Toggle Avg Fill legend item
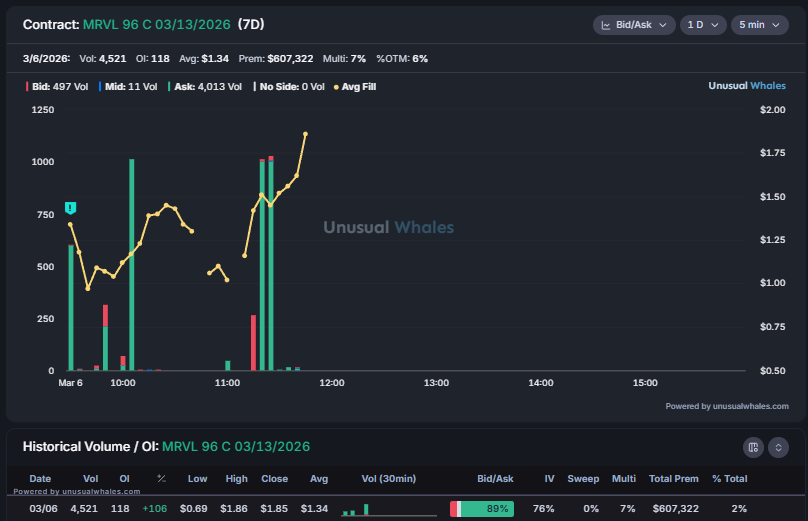This screenshot has height=521, width=808. click(x=355, y=87)
